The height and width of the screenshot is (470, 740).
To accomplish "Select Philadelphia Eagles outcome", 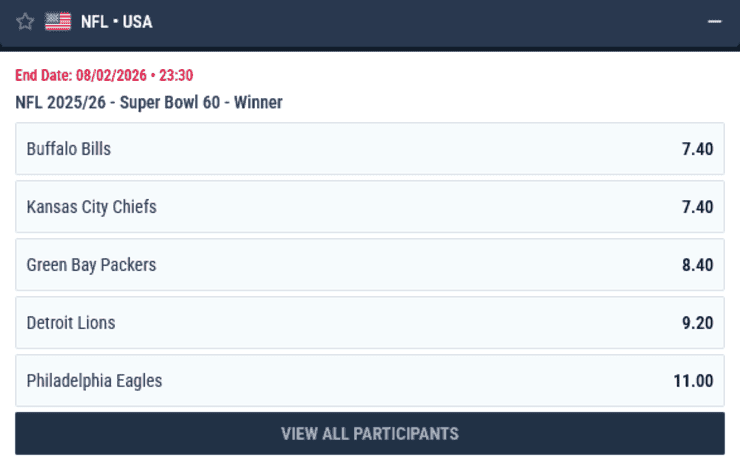I will point(95,381).
